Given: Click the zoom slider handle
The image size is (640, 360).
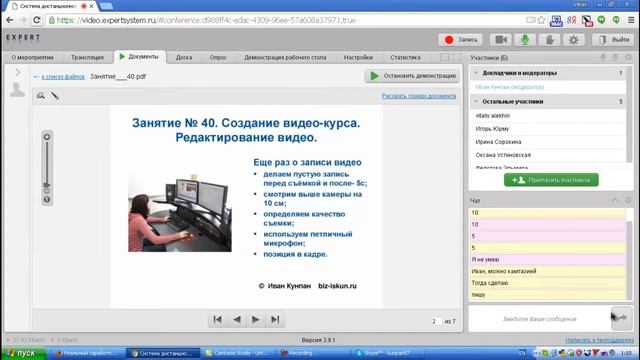Looking at the screenshot, I should (47, 185).
